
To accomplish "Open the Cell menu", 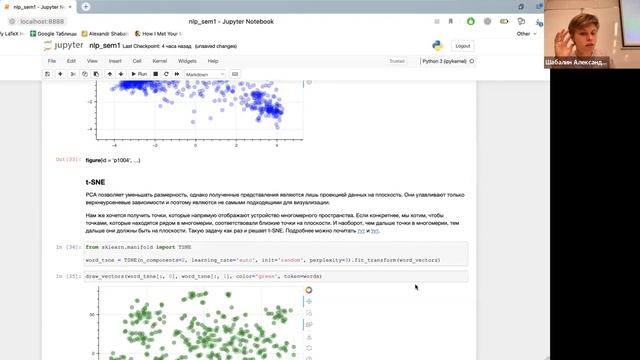I will (137, 61).
